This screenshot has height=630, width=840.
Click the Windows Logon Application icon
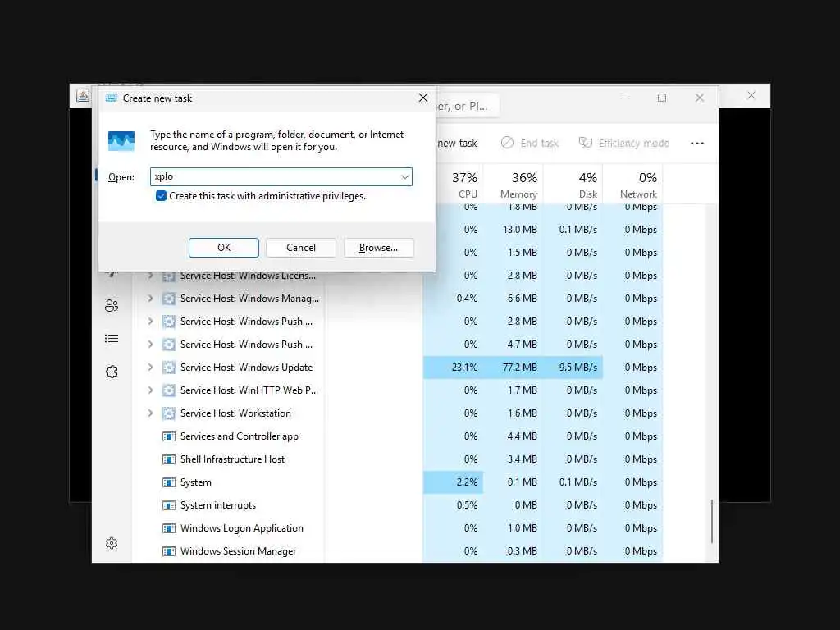pos(169,528)
